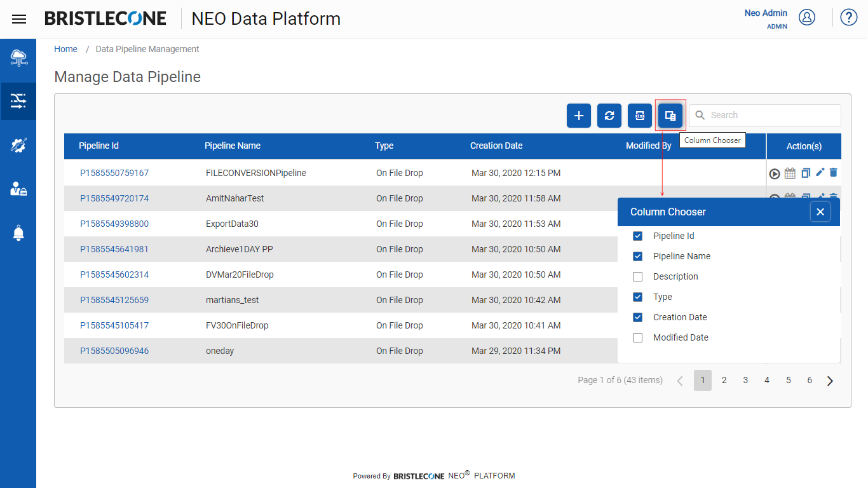Go to page 4
868x488 pixels.
point(767,380)
